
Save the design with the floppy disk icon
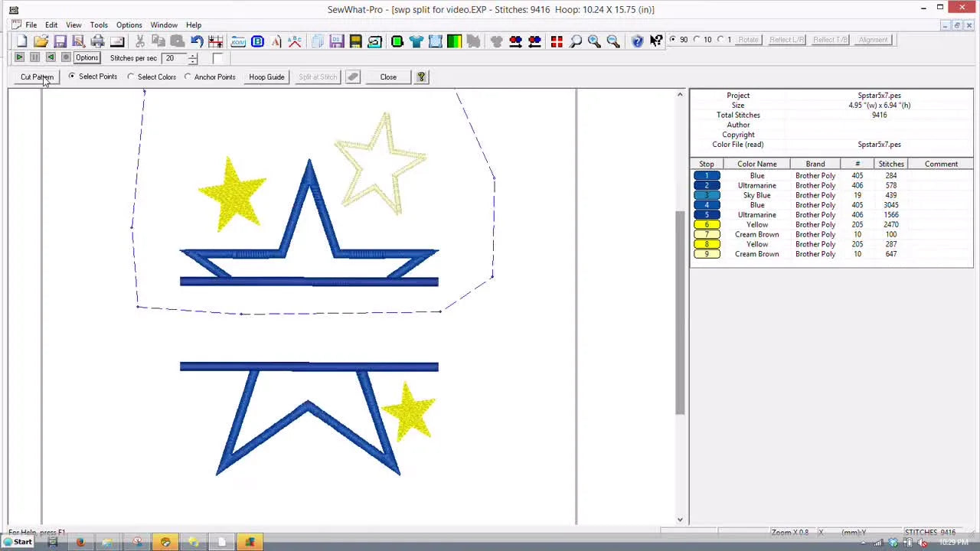tap(60, 41)
